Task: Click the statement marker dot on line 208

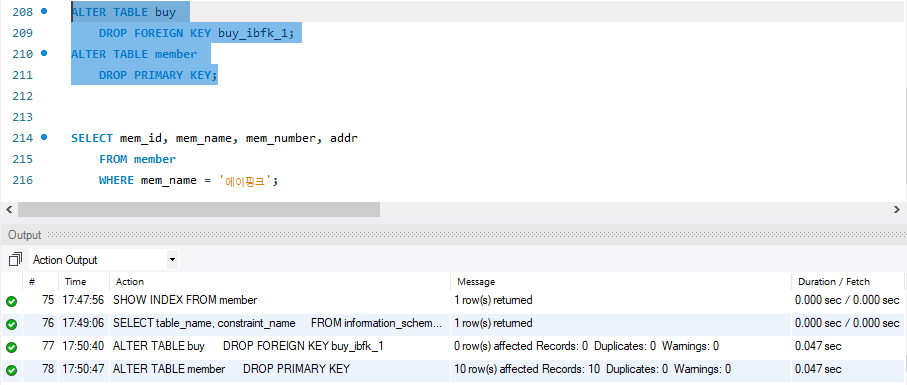Action: coord(44,11)
